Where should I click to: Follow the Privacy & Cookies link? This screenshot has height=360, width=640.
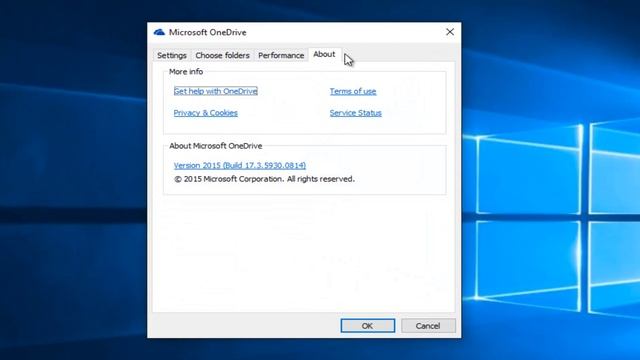pos(206,113)
